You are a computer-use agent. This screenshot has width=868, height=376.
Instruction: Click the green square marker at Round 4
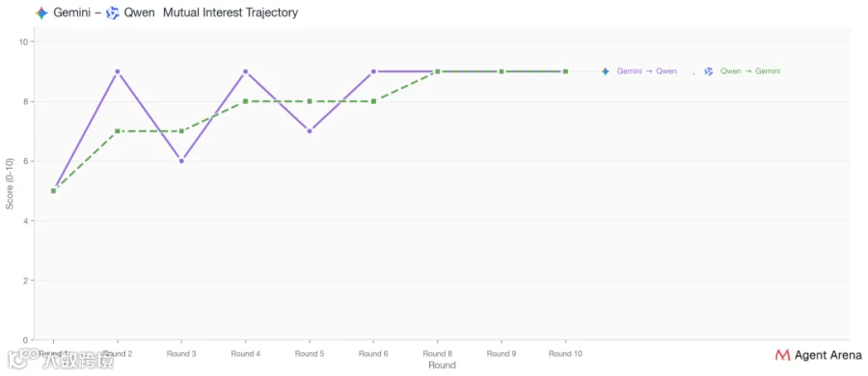coord(245,101)
